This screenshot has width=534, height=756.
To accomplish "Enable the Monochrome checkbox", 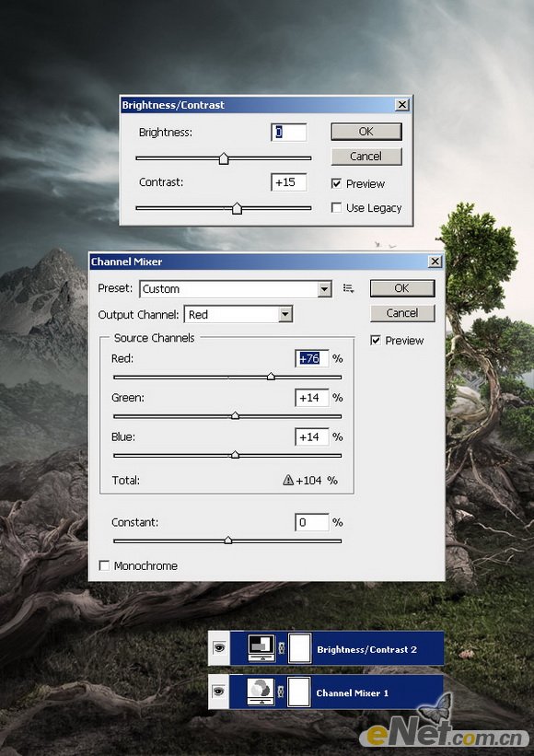I will [x=104, y=565].
